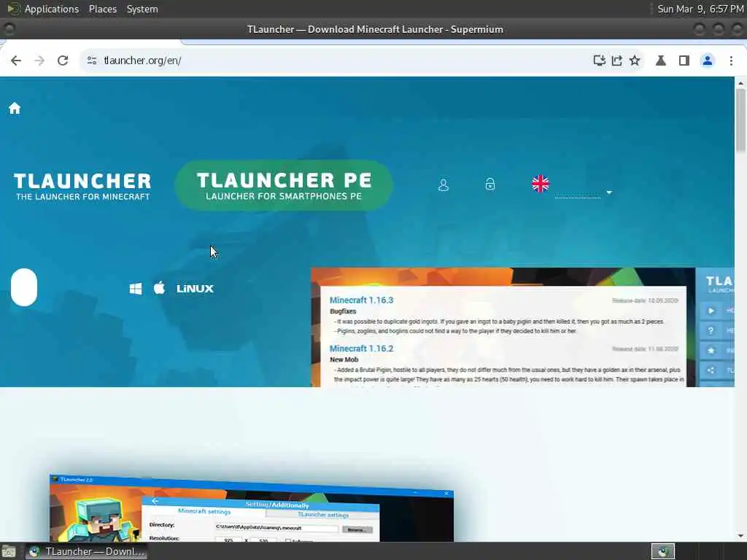The width and height of the screenshot is (747, 560).
Task: Click the home icon on page
Action: click(15, 109)
